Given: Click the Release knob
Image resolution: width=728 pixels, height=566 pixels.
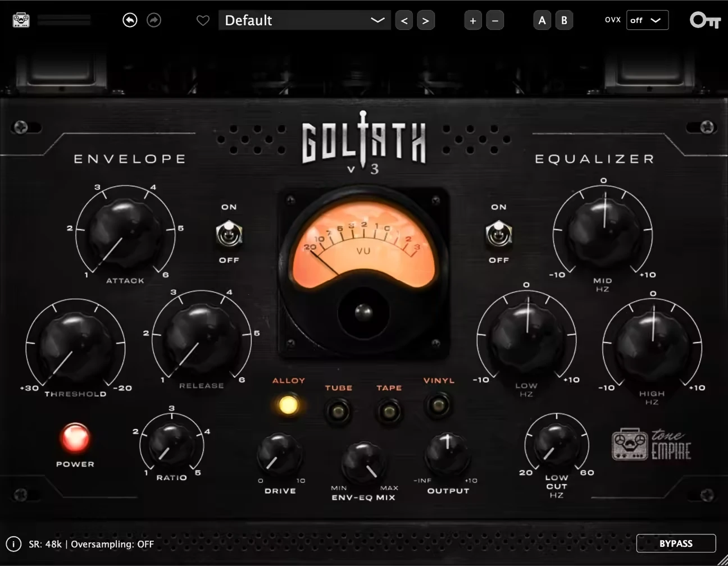Looking at the screenshot, I should coord(201,340).
